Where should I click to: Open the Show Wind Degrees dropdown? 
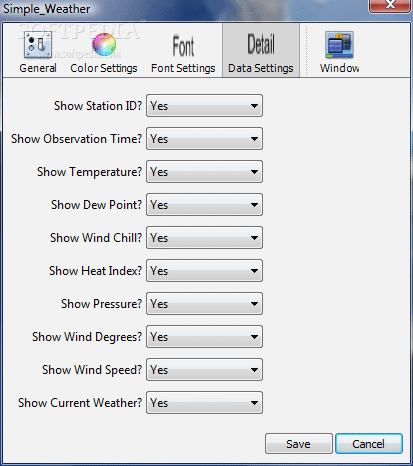(204, 337)
